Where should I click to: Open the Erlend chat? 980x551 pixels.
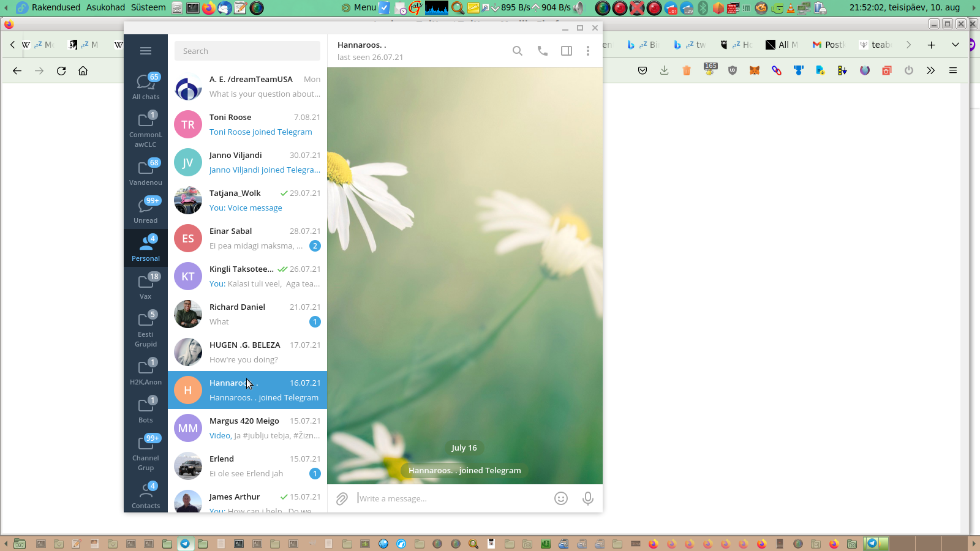click(247, 466)
